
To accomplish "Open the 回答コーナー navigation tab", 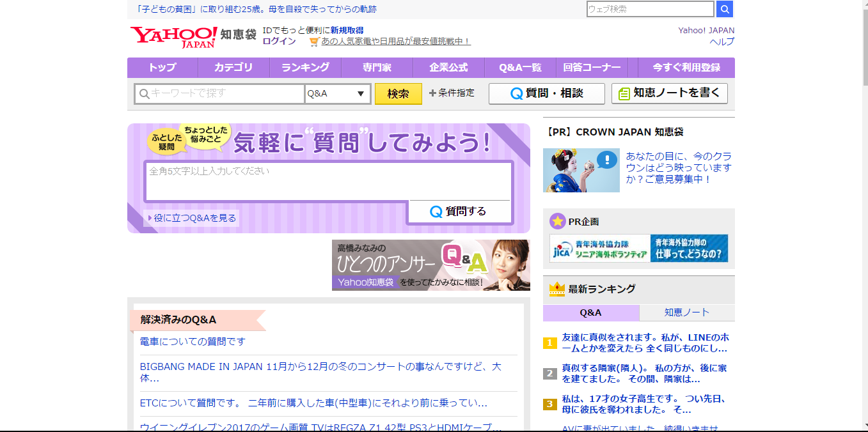I will [592, 67].
